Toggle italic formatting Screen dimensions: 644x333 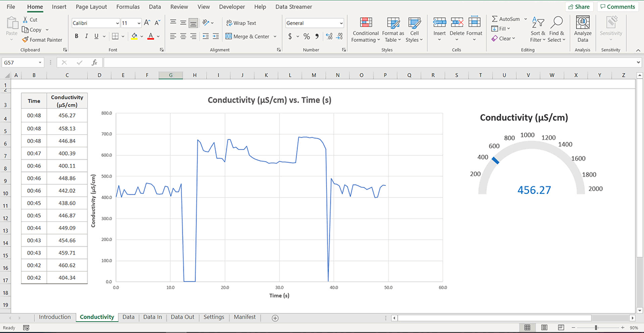86,37
